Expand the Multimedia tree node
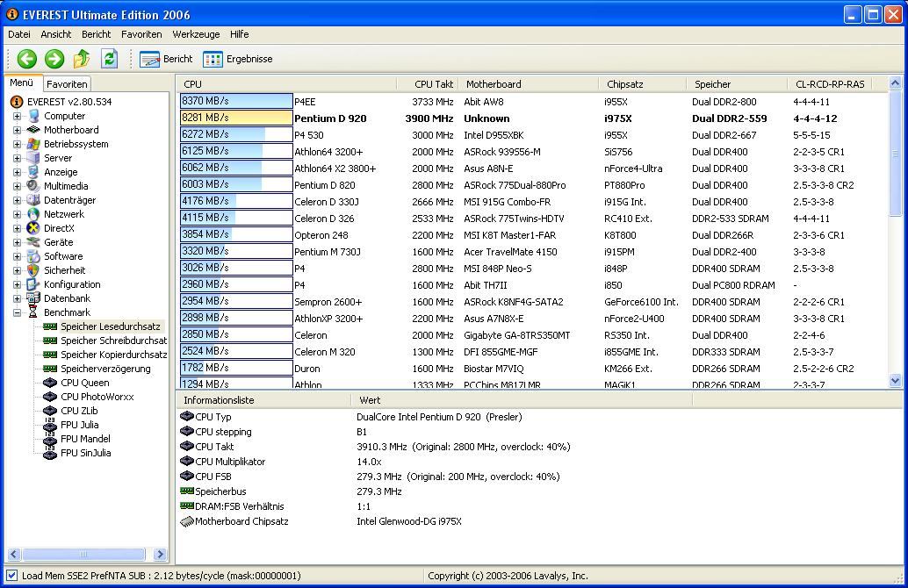The height and width of the screenshot is (588, 908). (x=17, y=186)
